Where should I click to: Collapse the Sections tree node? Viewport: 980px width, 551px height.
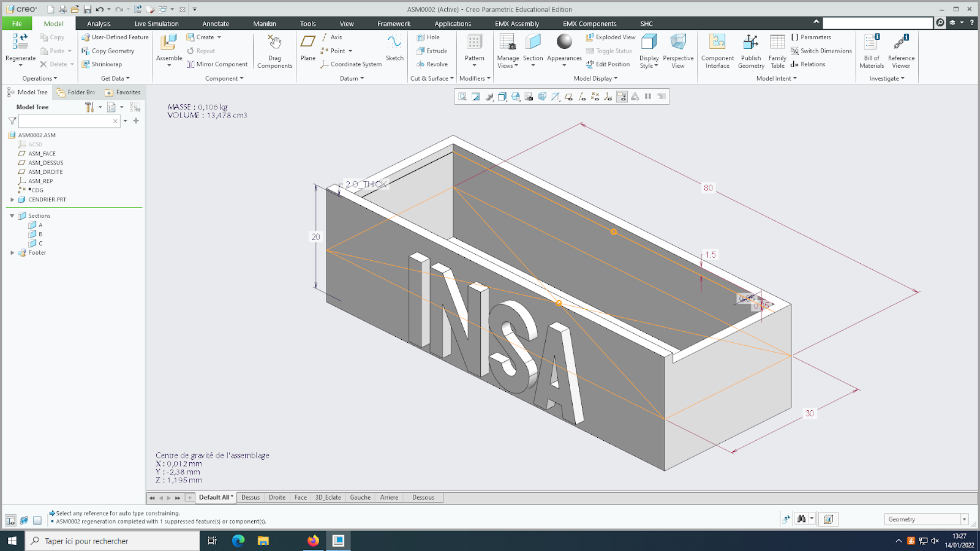click(x=12, y=216)
